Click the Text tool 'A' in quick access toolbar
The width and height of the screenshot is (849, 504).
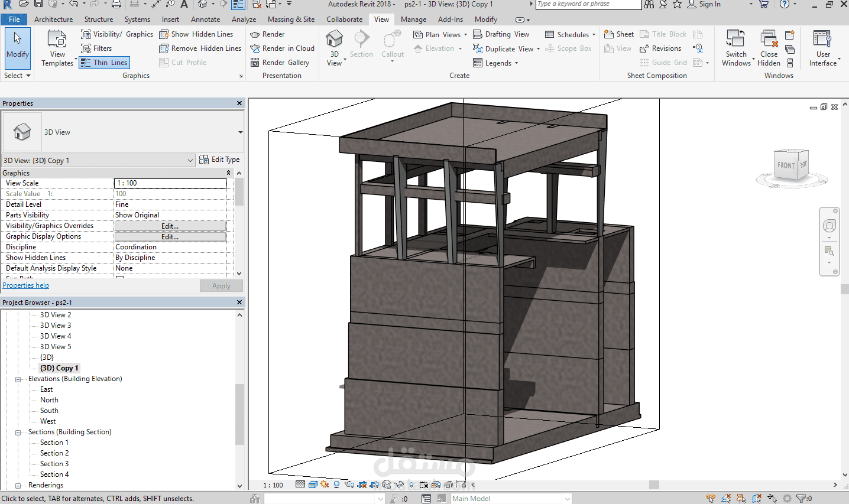pos(184,4)
